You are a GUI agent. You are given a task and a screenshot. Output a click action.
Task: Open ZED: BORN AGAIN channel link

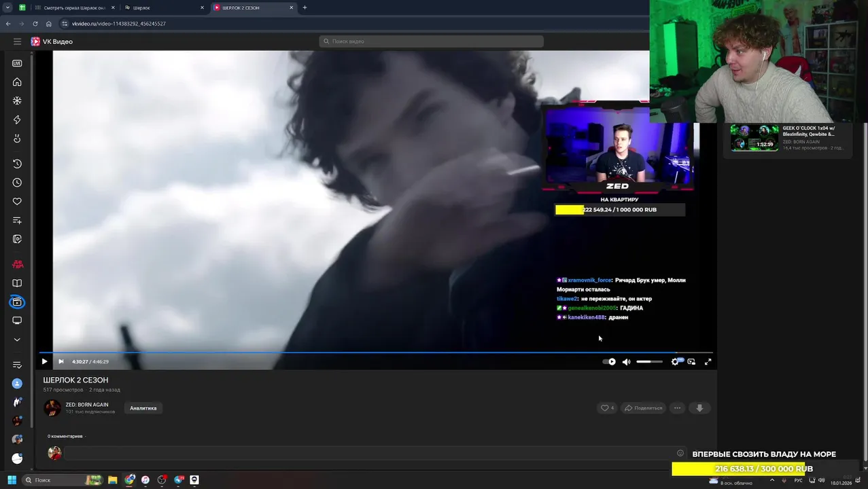(x=87, y=405)
